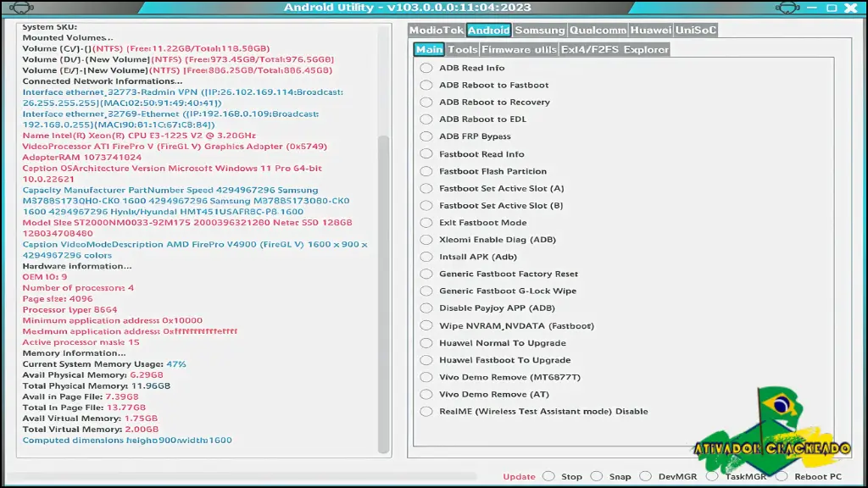This screenshot has height=488, width=868.
Task: Switch to the Huawei tab
Action: 650,30
